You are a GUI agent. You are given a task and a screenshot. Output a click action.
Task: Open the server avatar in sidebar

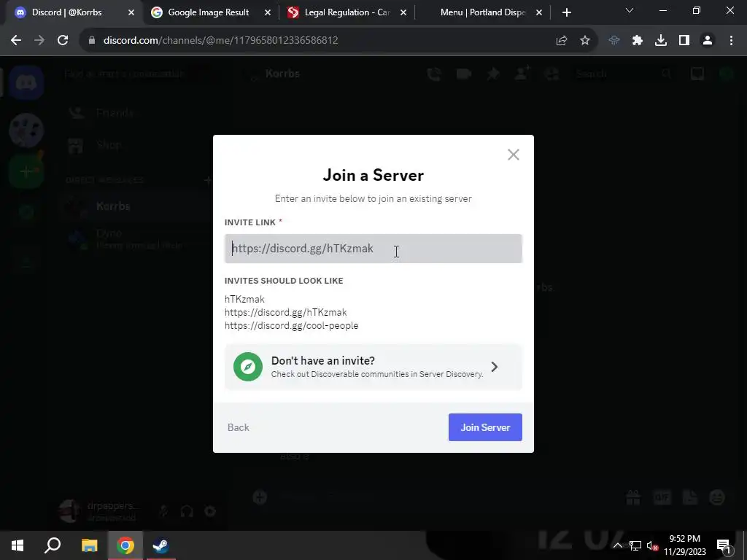26,130
